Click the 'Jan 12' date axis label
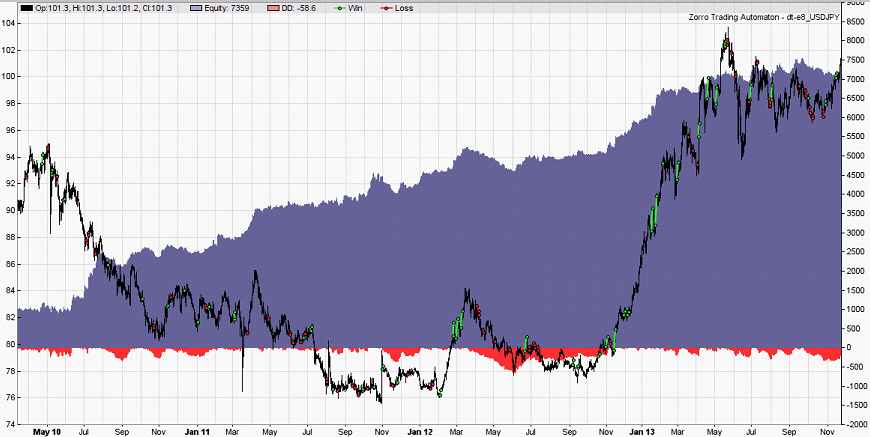 [x=420, y=430]
